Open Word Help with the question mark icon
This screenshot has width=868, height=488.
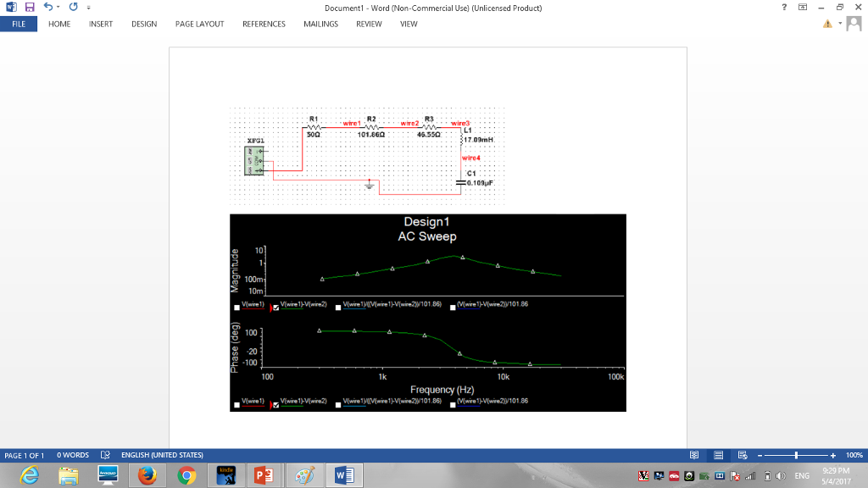coord(785,7)
